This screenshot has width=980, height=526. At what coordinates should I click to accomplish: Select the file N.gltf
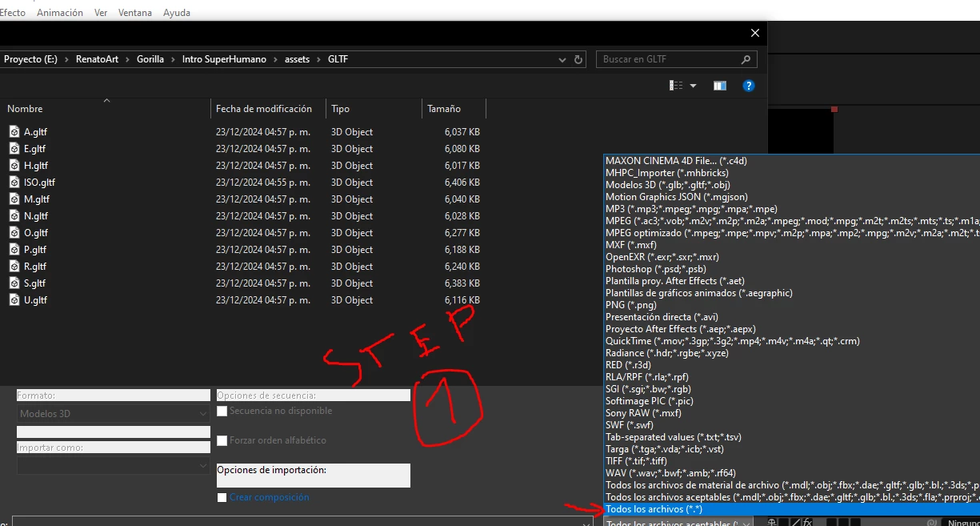(x=36, y=216)
